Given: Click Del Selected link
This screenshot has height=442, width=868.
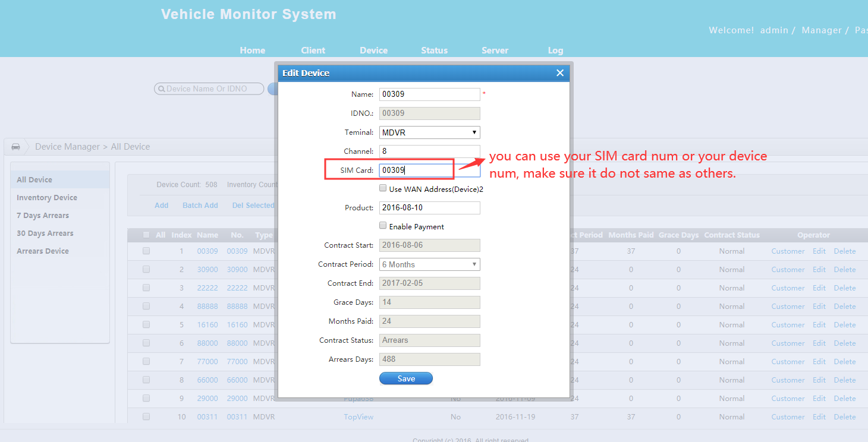Looking at the screenshot, I should click(253, 206).
